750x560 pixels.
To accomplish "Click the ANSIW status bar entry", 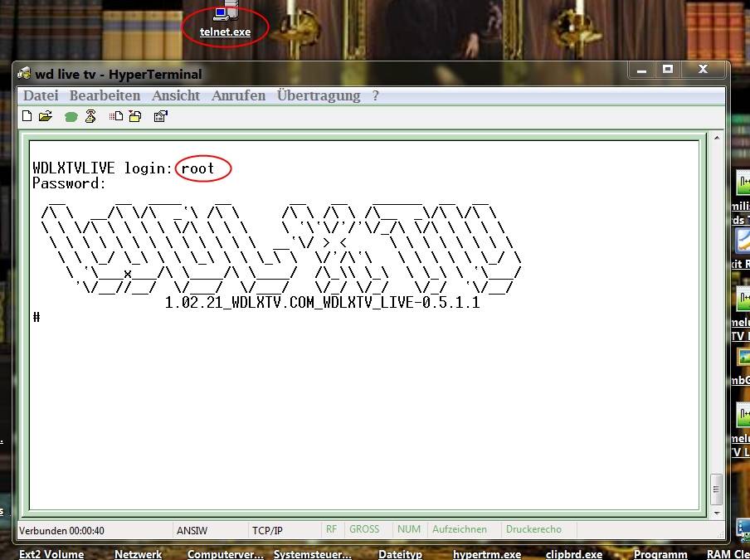I will pyautogui.click(x=192, y=530).
